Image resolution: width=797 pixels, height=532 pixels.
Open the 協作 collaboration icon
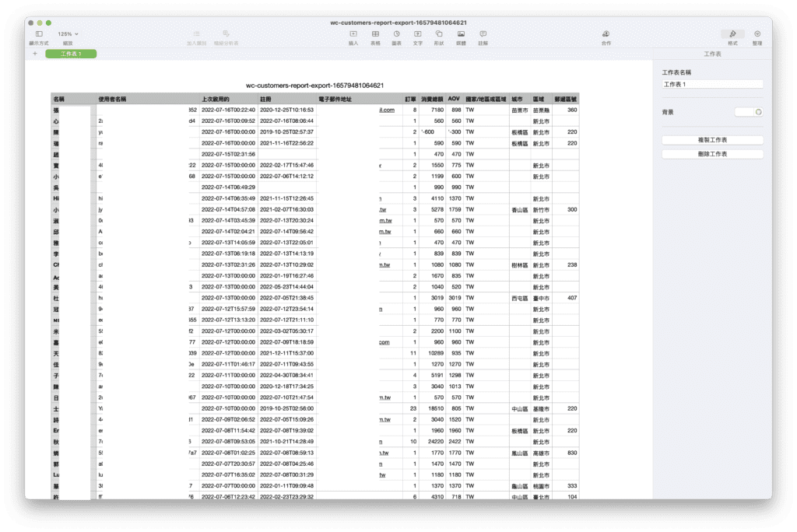(x=606, y=34)
